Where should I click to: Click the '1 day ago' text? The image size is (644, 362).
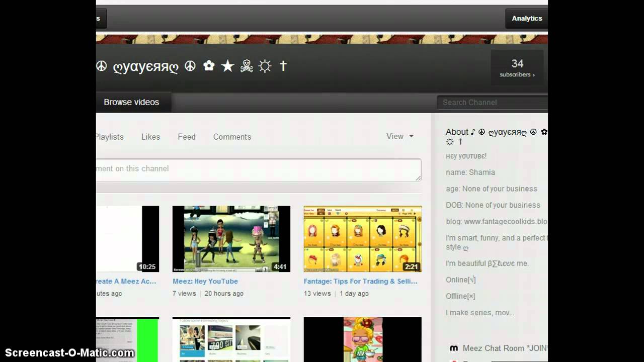[x=354, y=294]
